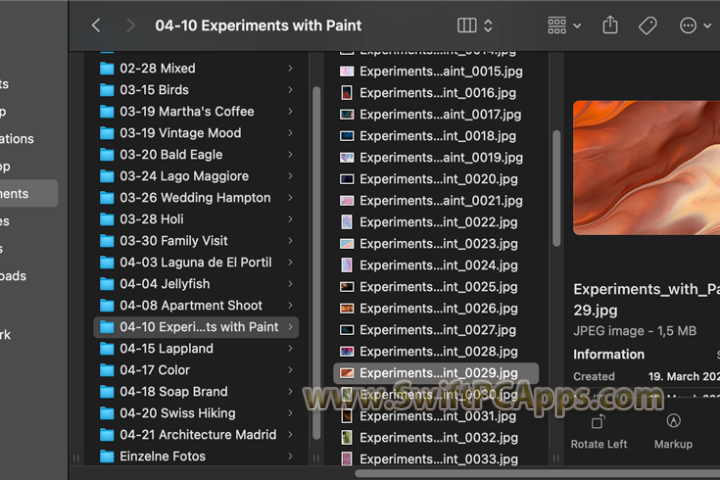Go back with the left chevron button
Image resolution: width=720 pixels, height=480 pixels.
(x=96, y=25)
